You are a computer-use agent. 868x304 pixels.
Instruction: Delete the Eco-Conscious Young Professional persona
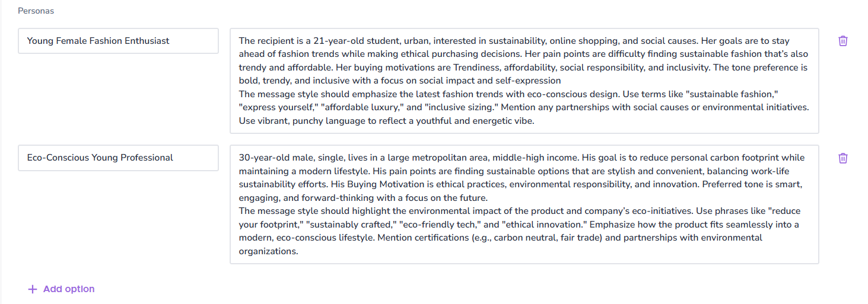(842, 158)
